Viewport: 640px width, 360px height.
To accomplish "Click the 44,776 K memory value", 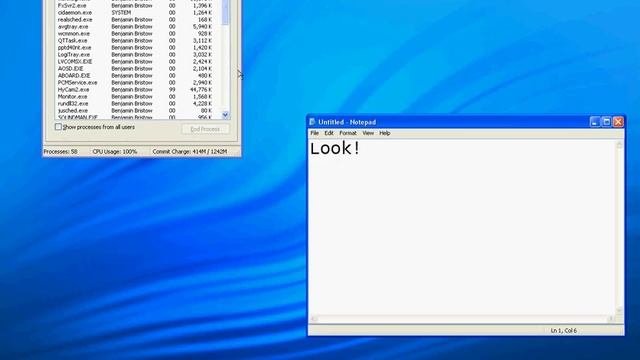I will (201, 89).
